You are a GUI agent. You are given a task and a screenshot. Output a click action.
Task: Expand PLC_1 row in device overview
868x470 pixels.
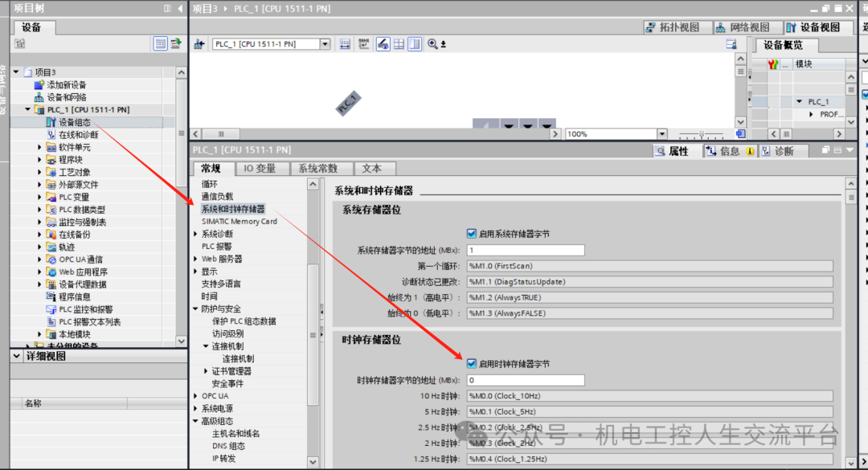coord(799,102)
